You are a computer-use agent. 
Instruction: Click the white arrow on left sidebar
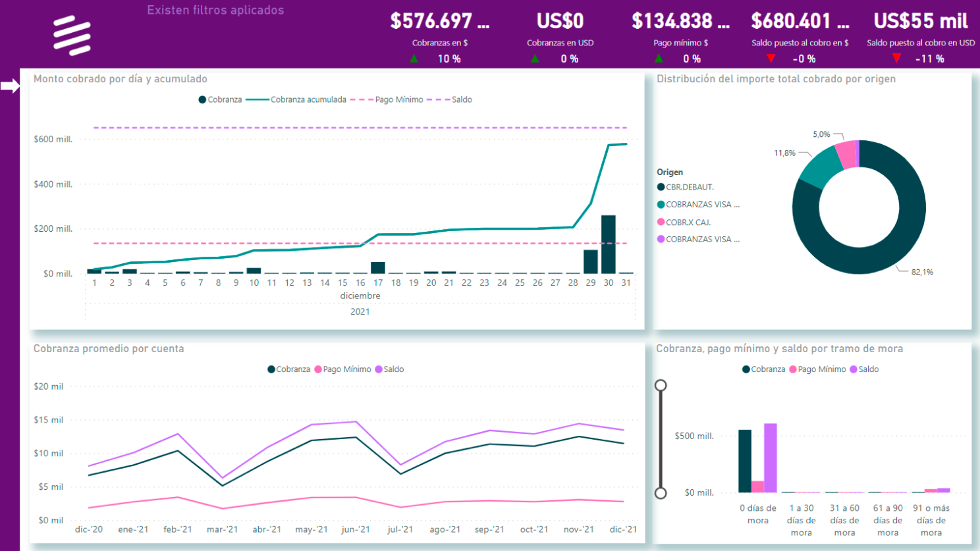11,86
